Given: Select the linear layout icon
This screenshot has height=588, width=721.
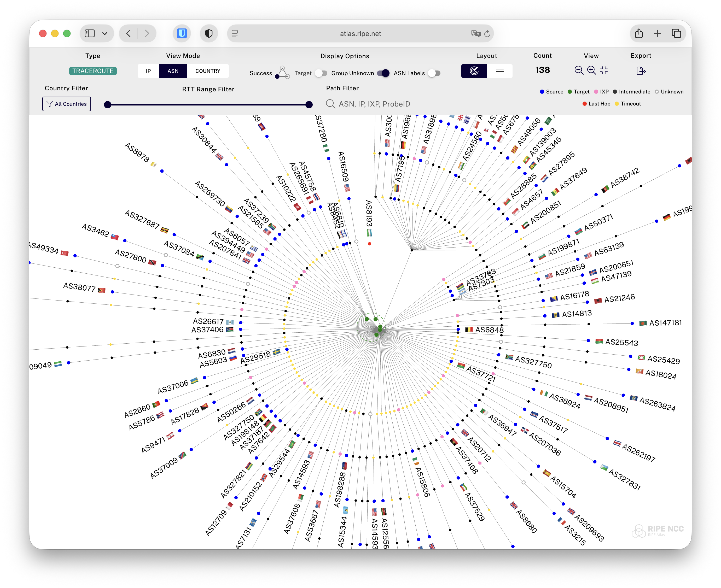Looking at the screenshot, I should 500,71.
